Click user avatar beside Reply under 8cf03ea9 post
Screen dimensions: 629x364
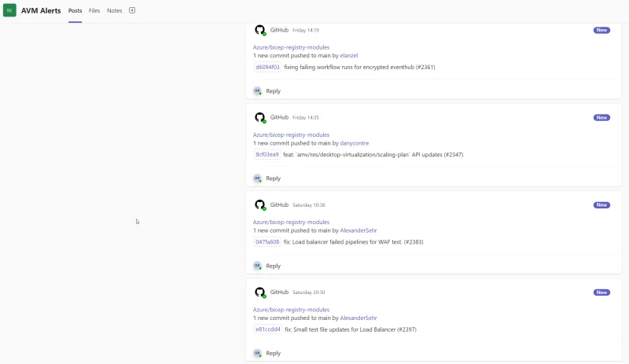[x=258, y=178]
